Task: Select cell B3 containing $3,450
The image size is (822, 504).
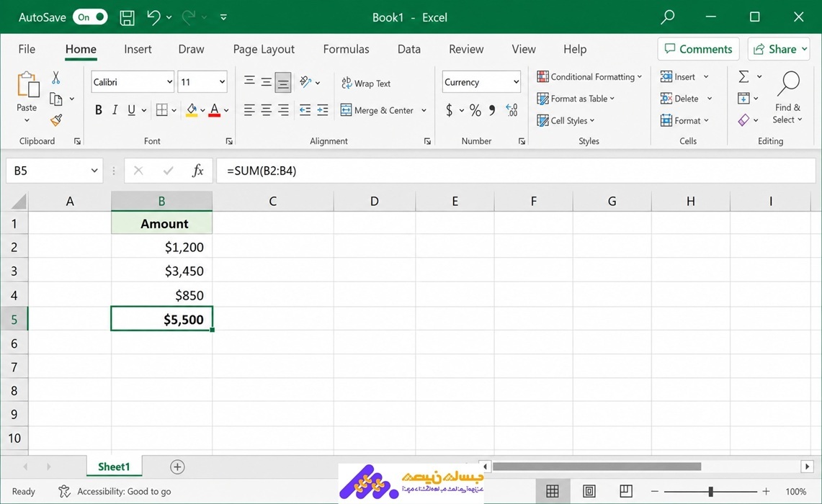Action: [162, 271]
